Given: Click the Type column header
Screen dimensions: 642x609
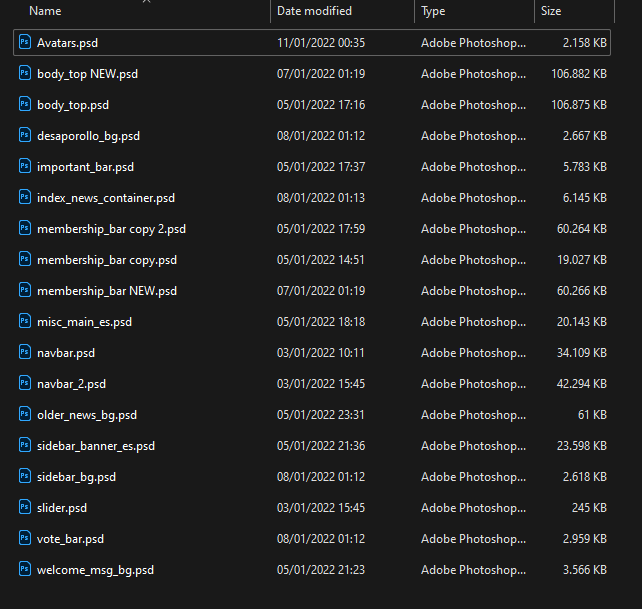Looking at the screenshot, I should pos(433,11).
